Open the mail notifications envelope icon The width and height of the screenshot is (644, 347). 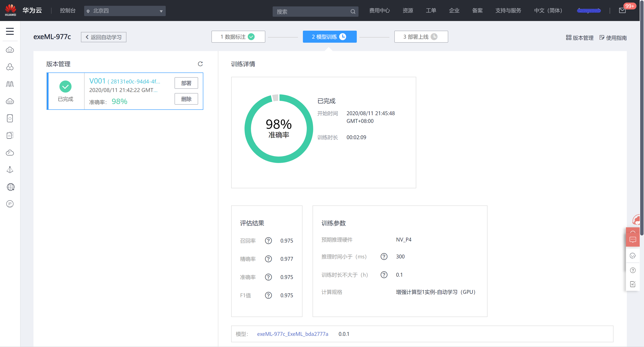coord(622,11)
